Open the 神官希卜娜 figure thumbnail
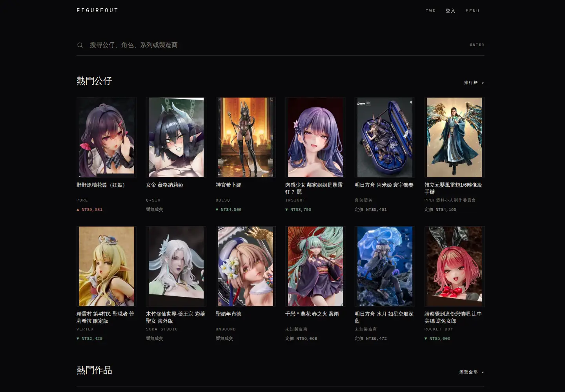This screenshot has width=565, height=392. point(246,137)
